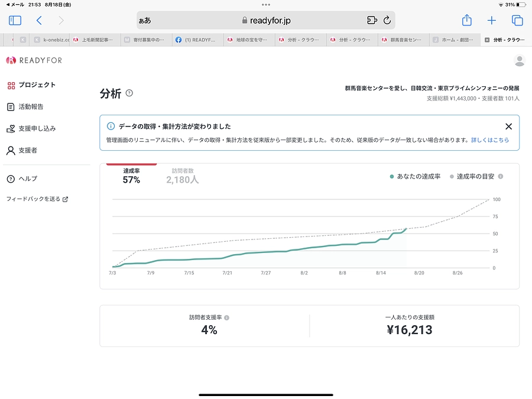Click the help icon beside 分析 heading
This screenshot has width=532, height=399.
tap(128, 92)
